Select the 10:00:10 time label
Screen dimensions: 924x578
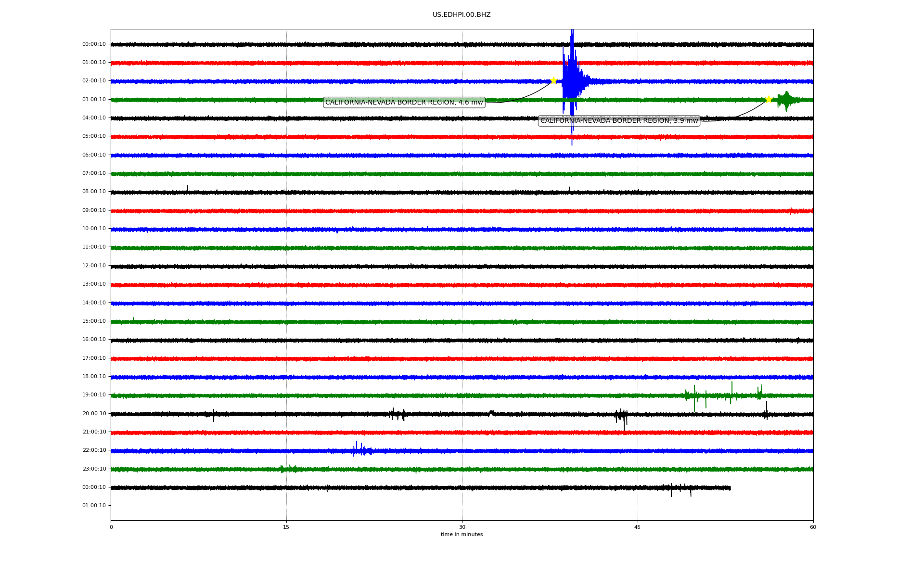click(x=94, y=229)
